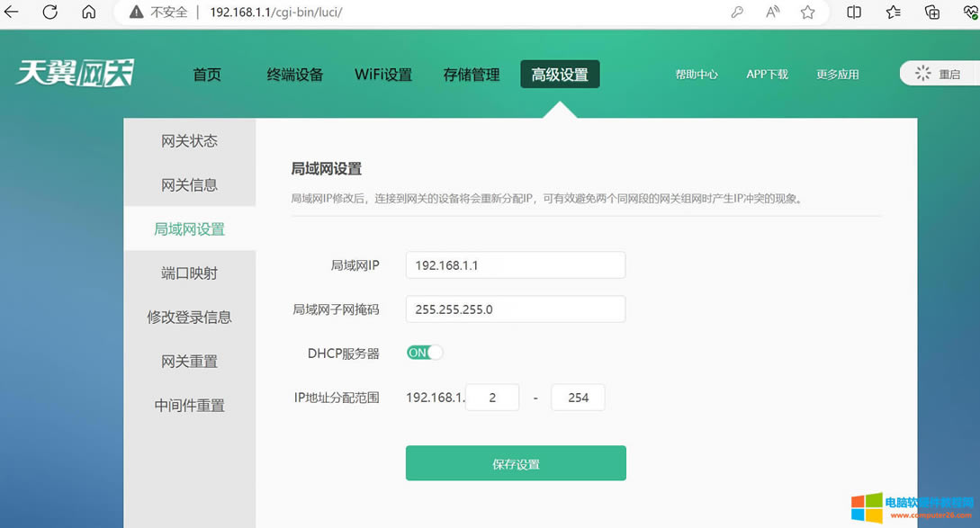The height and width of the screenshot is (528, 980).
Task: Go to browser home icon
Action: point(88,13)
